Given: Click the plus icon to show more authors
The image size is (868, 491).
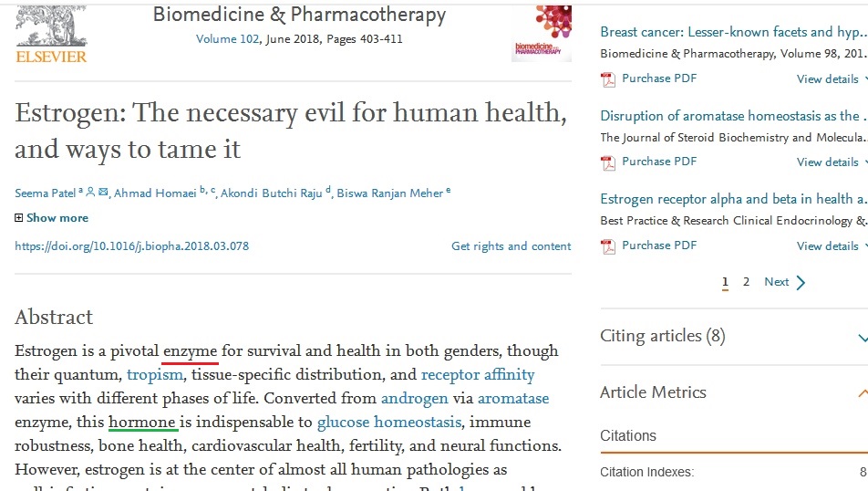Looking at the screenshot, I should click(x=19, y=218).
